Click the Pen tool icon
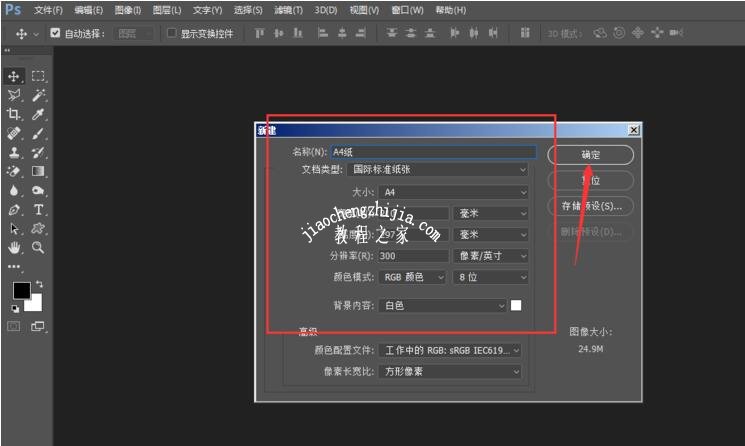This screenshot has width=745, height=446. (14, 209)
